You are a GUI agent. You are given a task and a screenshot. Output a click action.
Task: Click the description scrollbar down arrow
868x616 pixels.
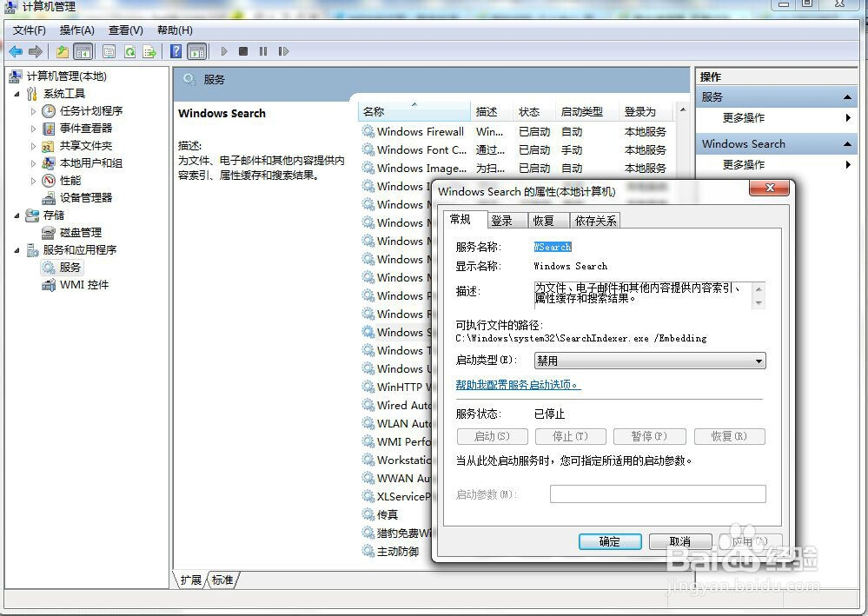(x=759, y=303)
